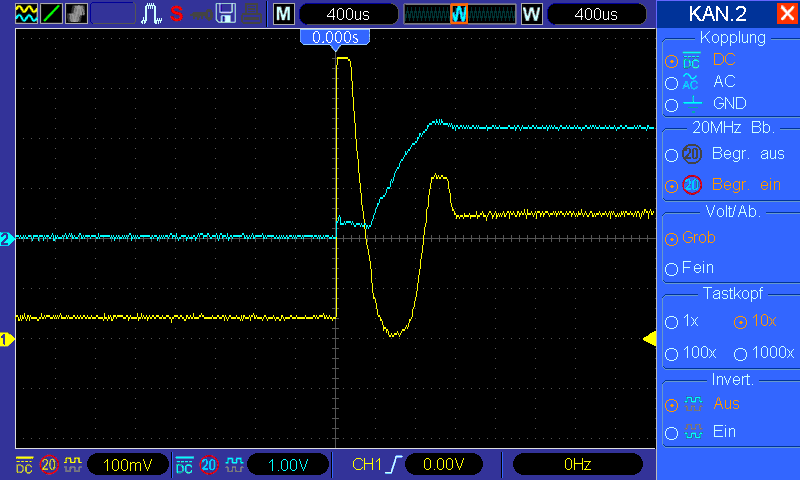
Task: Click the orange W window position marker
Action: [459, 14]
